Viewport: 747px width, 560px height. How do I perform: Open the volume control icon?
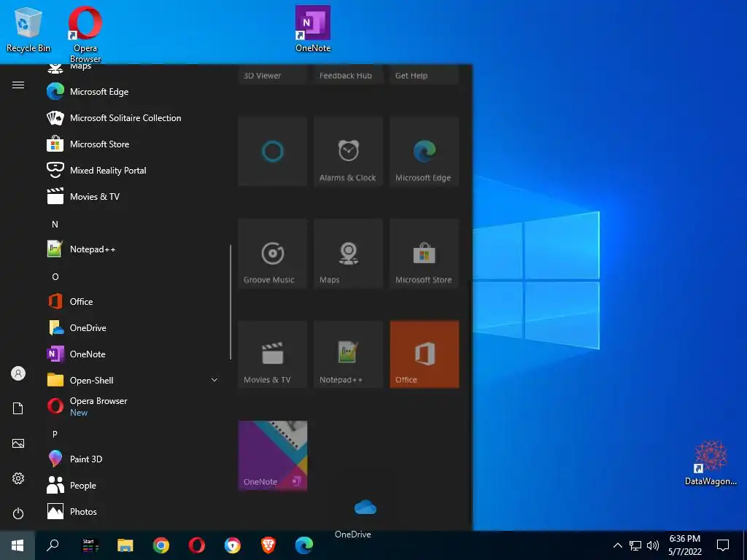(x=653, y=545)
